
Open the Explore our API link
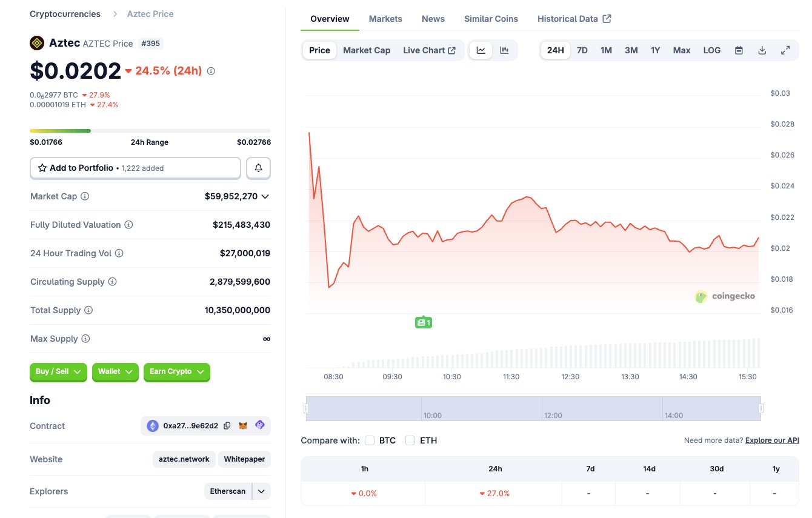click(x=772, y=440)
